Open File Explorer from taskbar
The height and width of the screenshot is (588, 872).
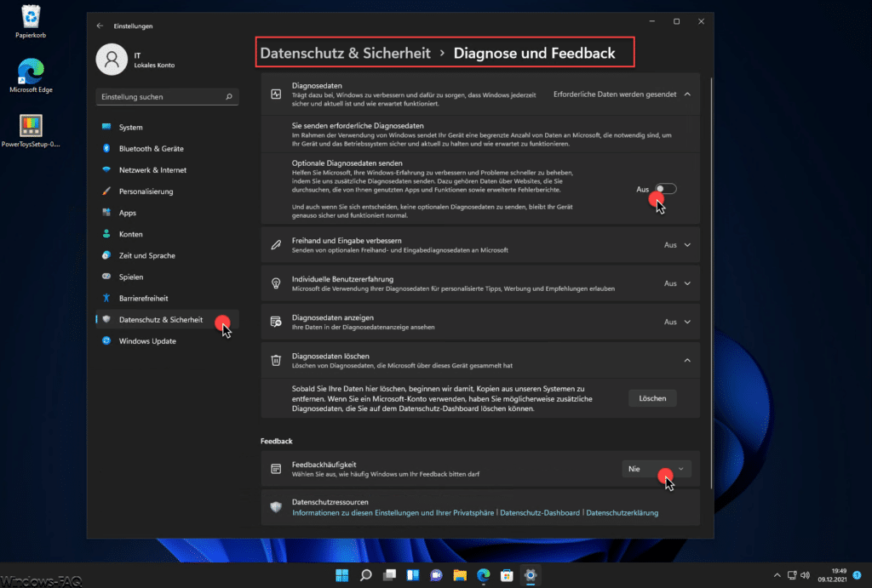460,575
